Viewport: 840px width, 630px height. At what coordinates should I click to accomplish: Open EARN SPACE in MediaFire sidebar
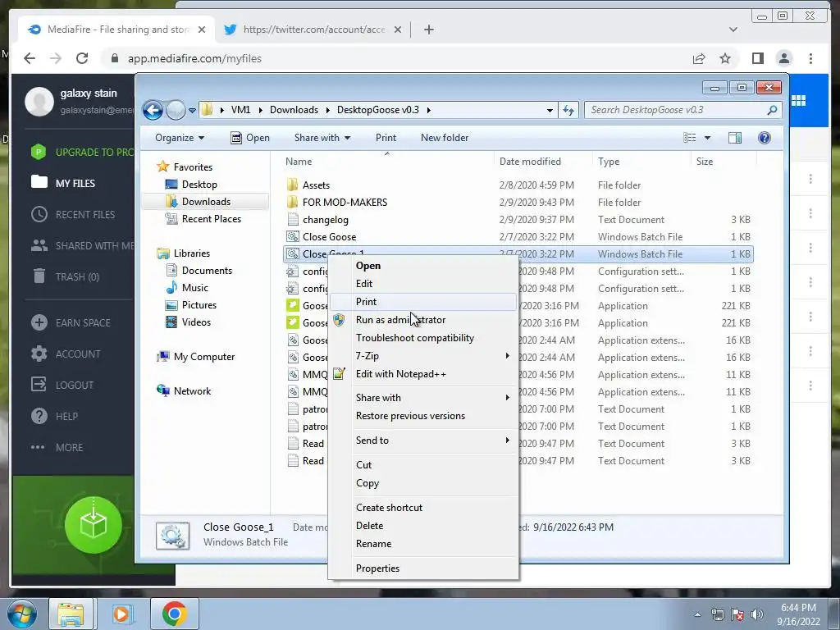tap(71, 322)
